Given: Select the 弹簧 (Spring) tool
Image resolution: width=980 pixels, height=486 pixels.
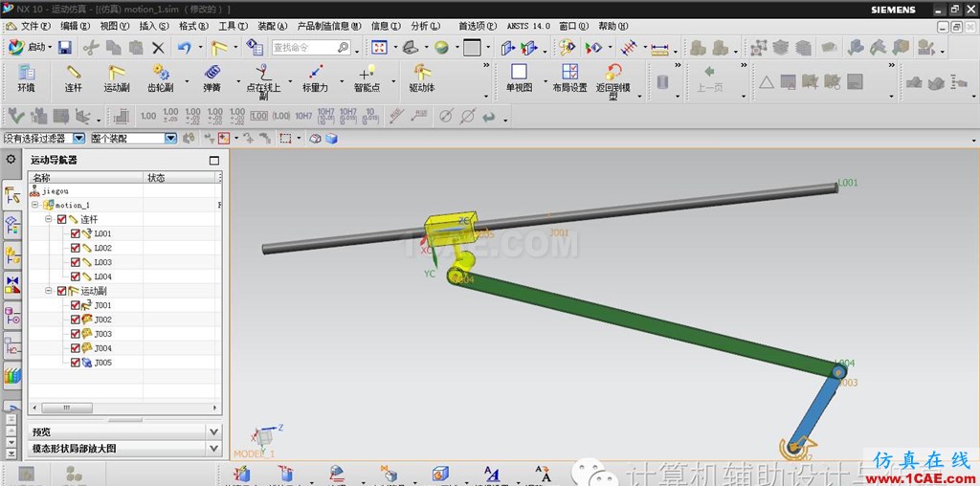Looking at the screenshot, I should 212,78.
